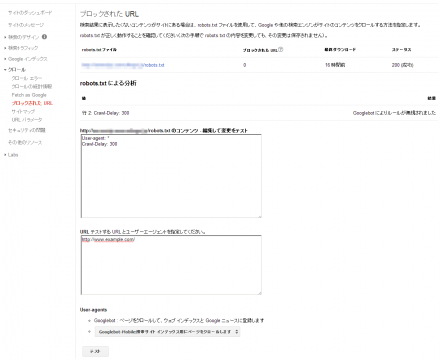Open クロール エラー under クロール

pyautogui.click(x=27, y=78)
